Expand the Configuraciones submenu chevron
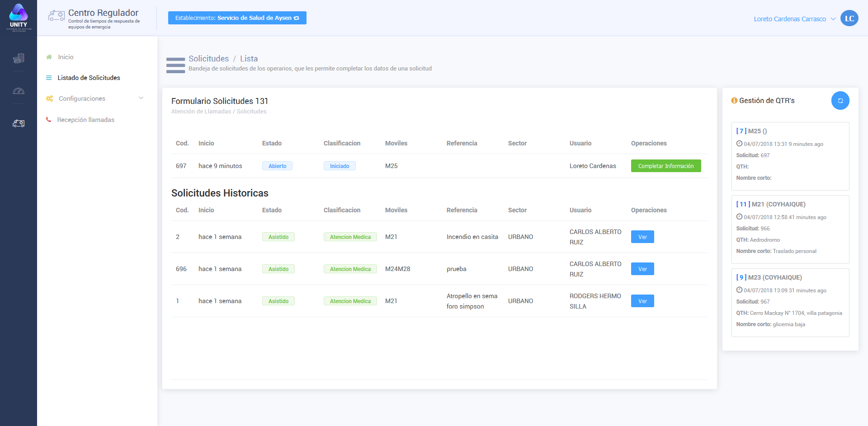The width and height of the screenshot is (868, 426). [141, 98]
